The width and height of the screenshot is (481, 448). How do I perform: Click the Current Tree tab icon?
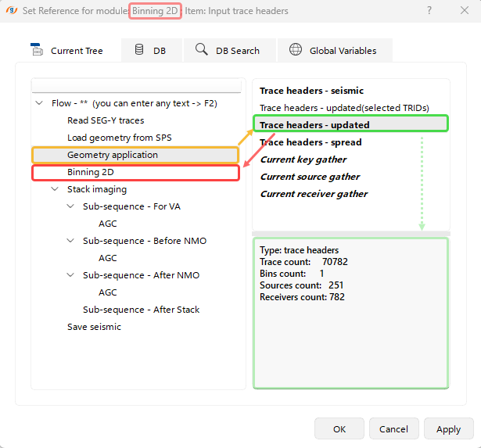(x=37, y=50)
